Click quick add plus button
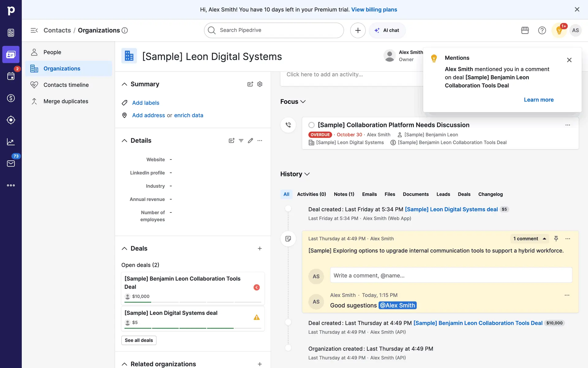This screenshot has width=588, height=368. [x=358, y=30]
